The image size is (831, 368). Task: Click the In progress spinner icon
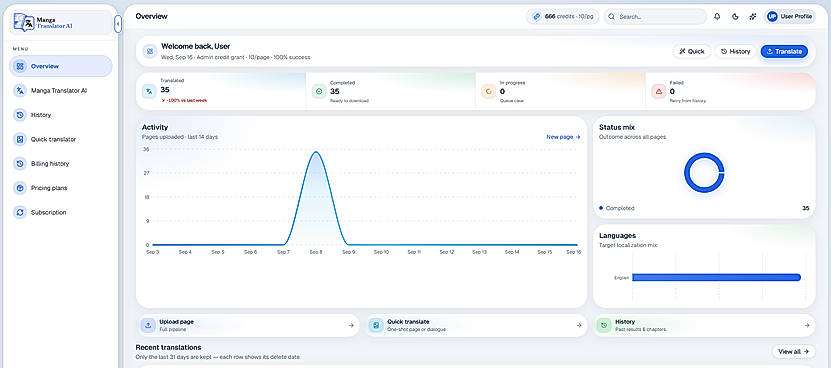pyautogui.click(x=489, y=91)
